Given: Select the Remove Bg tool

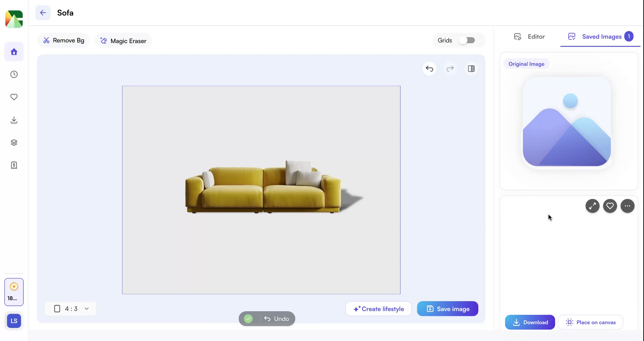Looking at the screenshot, I should click(63, 40).
